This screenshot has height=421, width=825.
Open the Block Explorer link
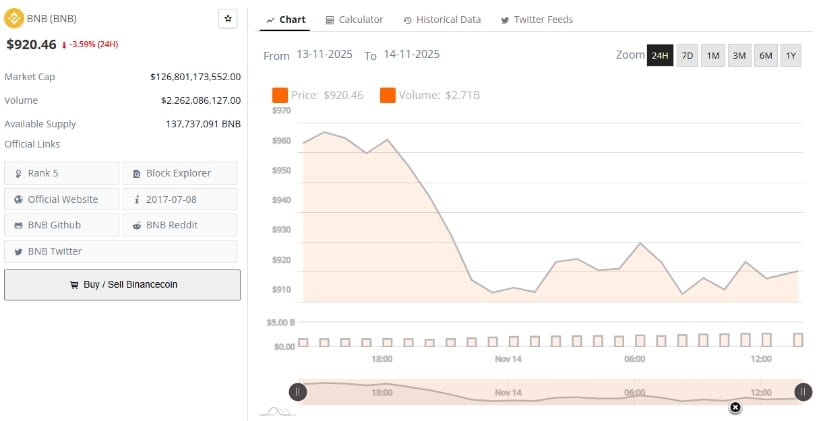(180, 173)
